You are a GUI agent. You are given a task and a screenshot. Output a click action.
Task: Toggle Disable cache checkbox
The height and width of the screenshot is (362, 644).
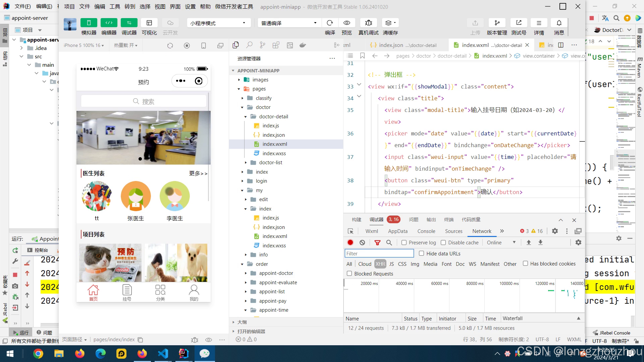[x=443, y=242]
